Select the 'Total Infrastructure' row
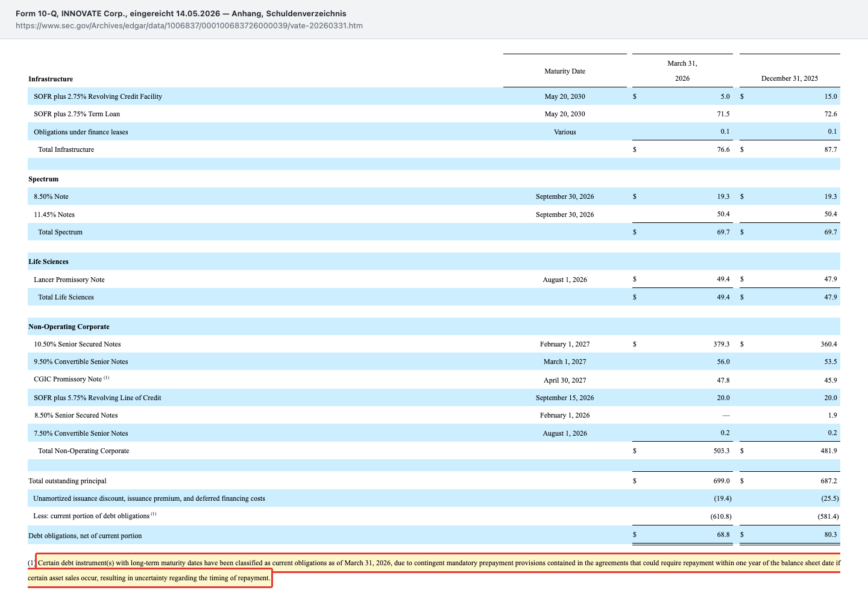 (x=434, y=149)
